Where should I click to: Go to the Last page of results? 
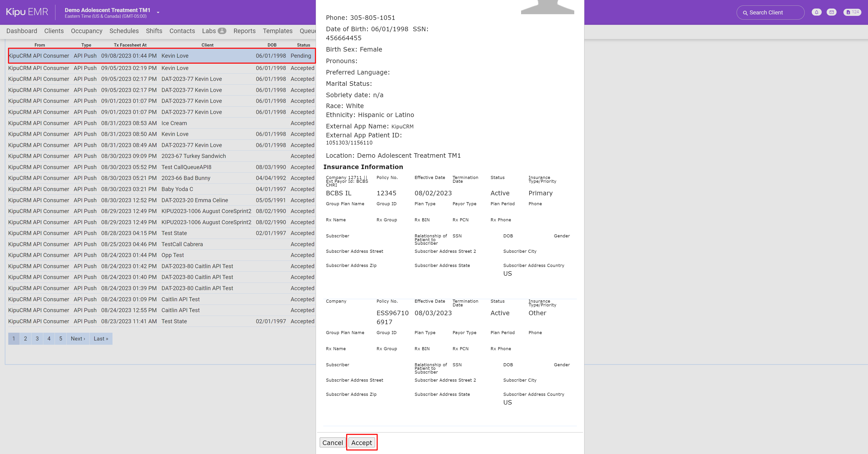point(100,339)
